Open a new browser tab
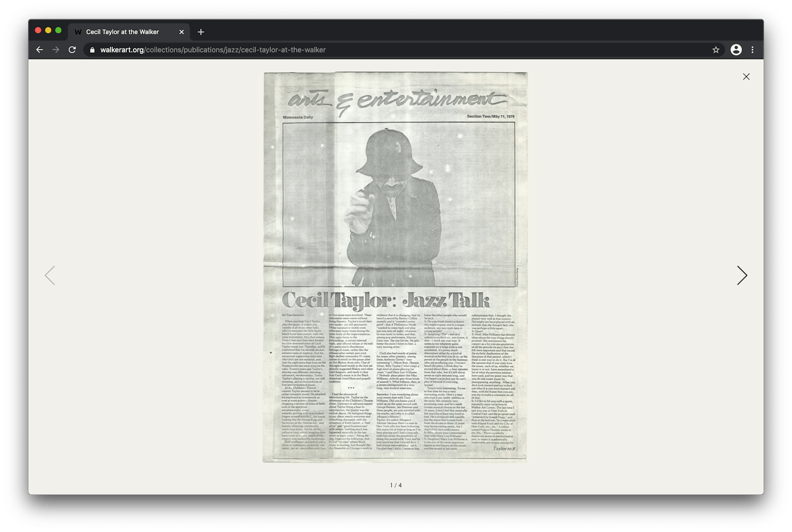This screenshot has width=792, height=532. (201, 32)
